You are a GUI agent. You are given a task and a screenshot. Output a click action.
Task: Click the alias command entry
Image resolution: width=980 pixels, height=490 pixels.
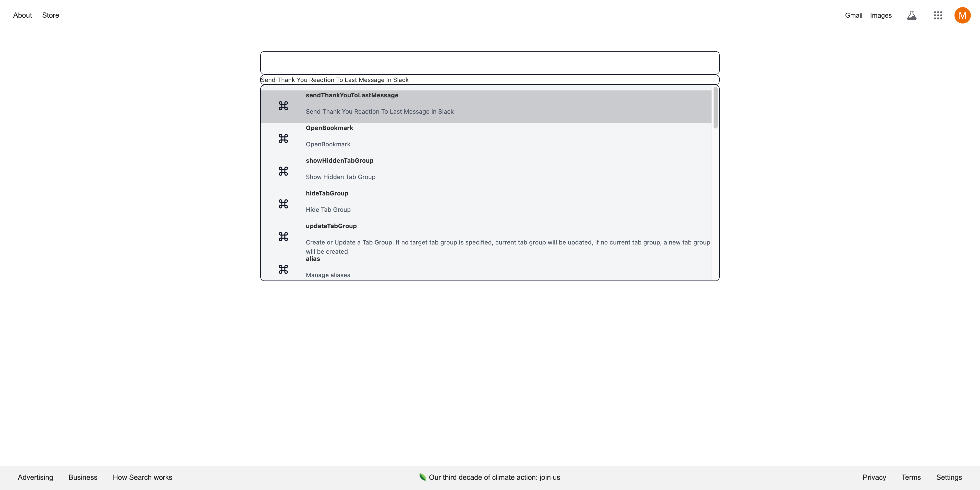(489, 268)
